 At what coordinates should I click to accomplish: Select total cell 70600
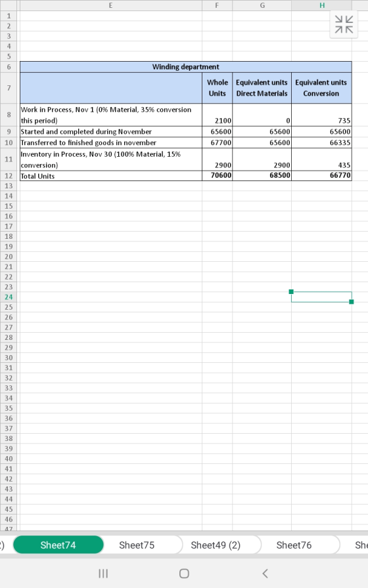[x=217, y=176]
